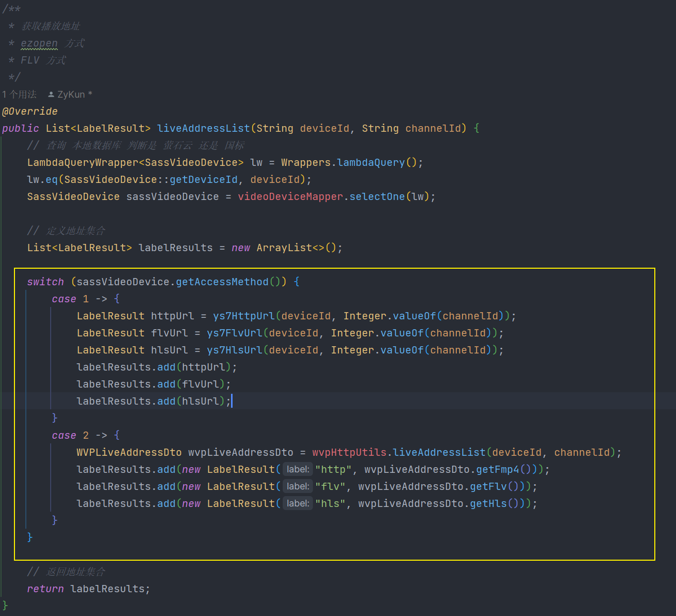This screenshot has height=616, width=676.
Task: Click getDeviceId method reference
Action: coord(204,179)
